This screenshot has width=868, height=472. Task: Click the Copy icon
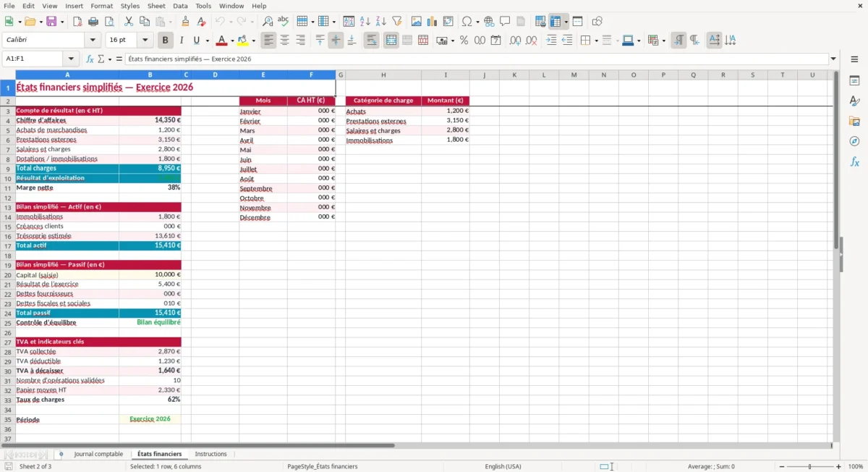145,22
